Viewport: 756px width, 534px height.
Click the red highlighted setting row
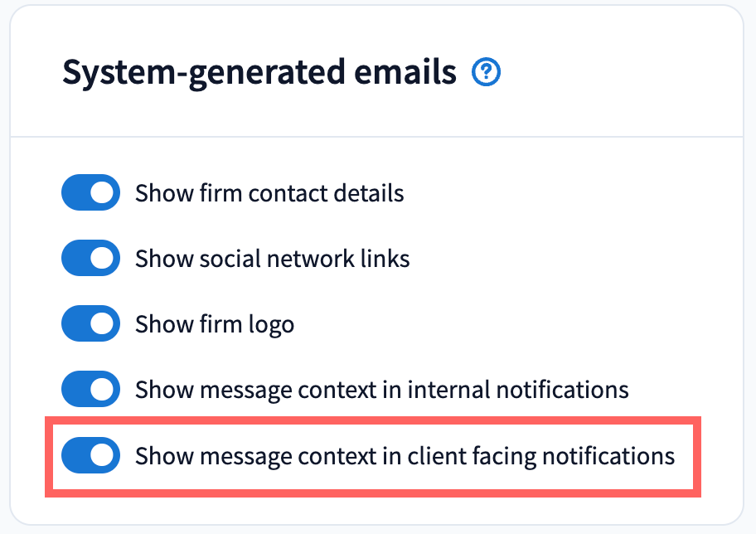373,455
